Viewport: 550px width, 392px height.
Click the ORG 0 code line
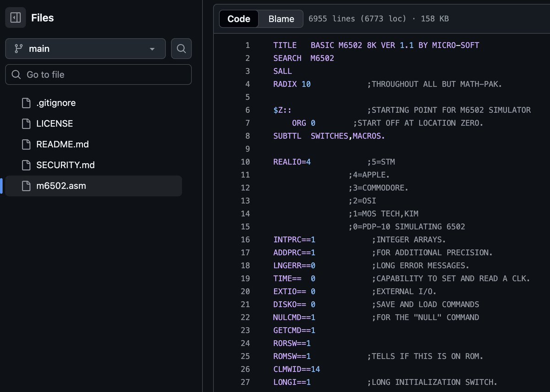point(303,123)
